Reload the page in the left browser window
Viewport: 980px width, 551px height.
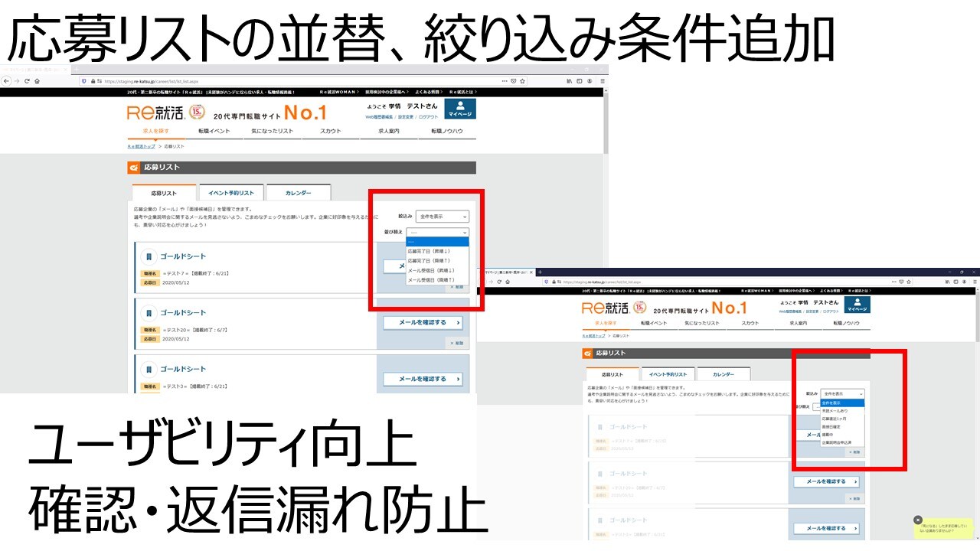tap(28, 81)
